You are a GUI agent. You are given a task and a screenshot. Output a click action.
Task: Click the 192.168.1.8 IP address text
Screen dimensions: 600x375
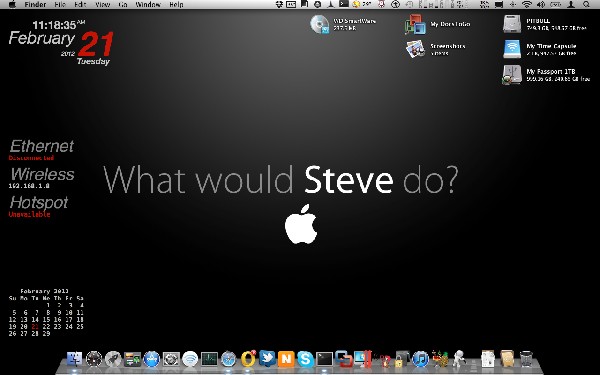29,186
